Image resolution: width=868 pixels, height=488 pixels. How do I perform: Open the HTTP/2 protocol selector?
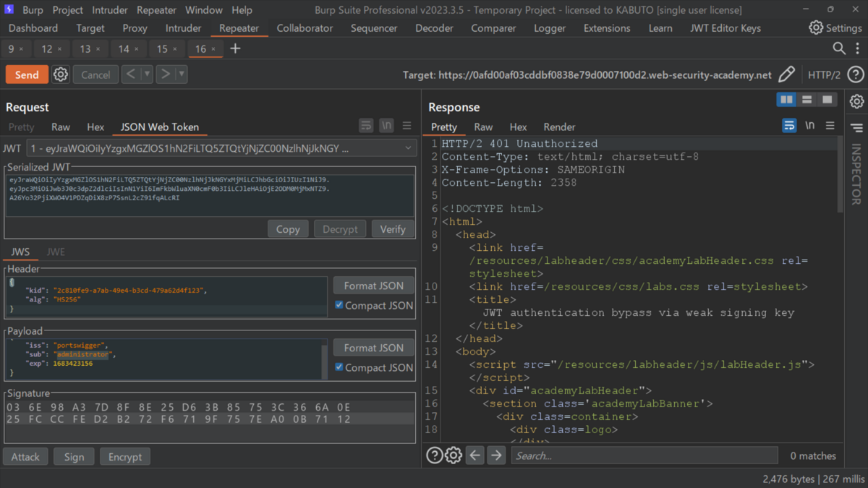pos(824,74)
